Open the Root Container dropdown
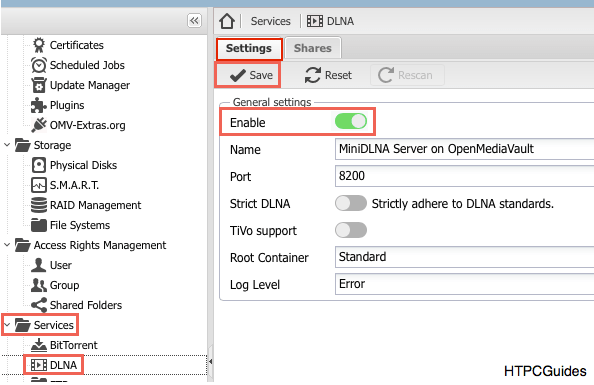Image resolution: width=594 pixels, height=385 pixels. 464,257
